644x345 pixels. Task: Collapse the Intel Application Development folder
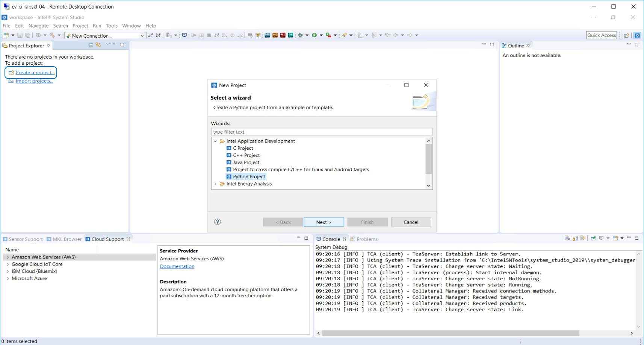point(215,141)
